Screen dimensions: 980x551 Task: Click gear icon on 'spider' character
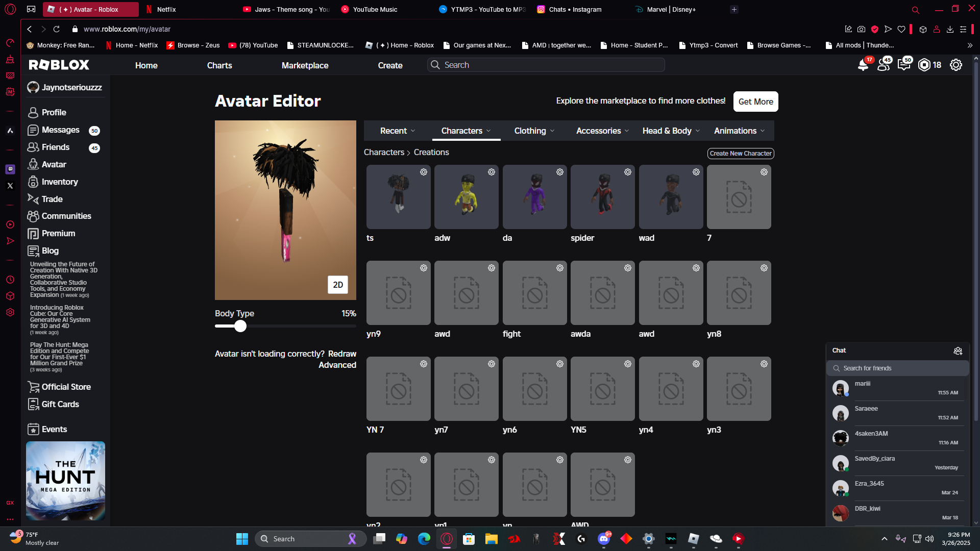click(x=627, y=172)
